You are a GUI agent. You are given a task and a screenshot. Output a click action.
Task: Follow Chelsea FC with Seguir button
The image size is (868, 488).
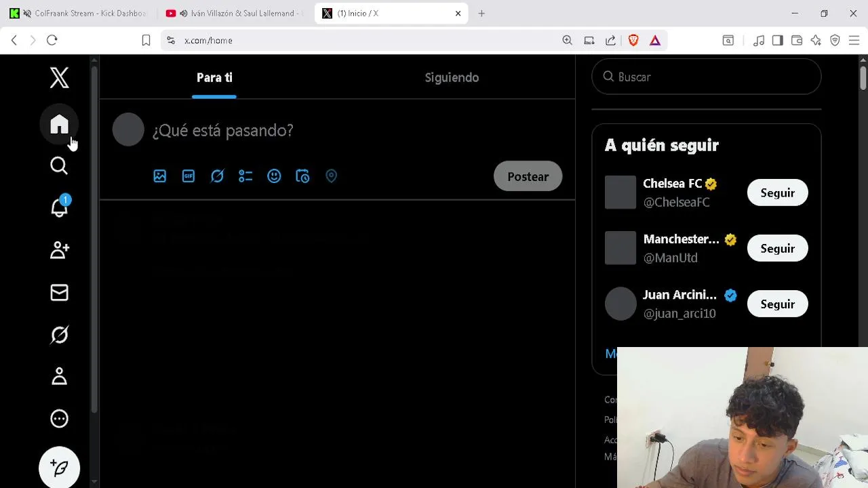pyautogui.click(x=777, y=193)
